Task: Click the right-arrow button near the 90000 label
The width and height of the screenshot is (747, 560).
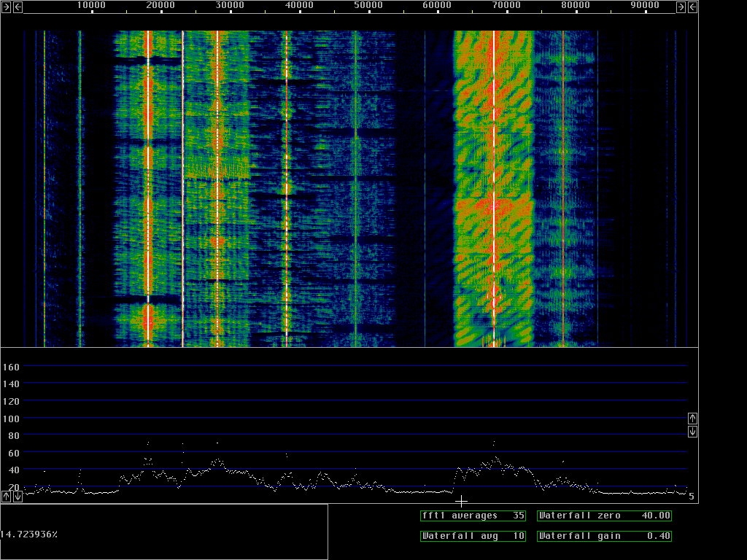Action: [x=681, y=7]
